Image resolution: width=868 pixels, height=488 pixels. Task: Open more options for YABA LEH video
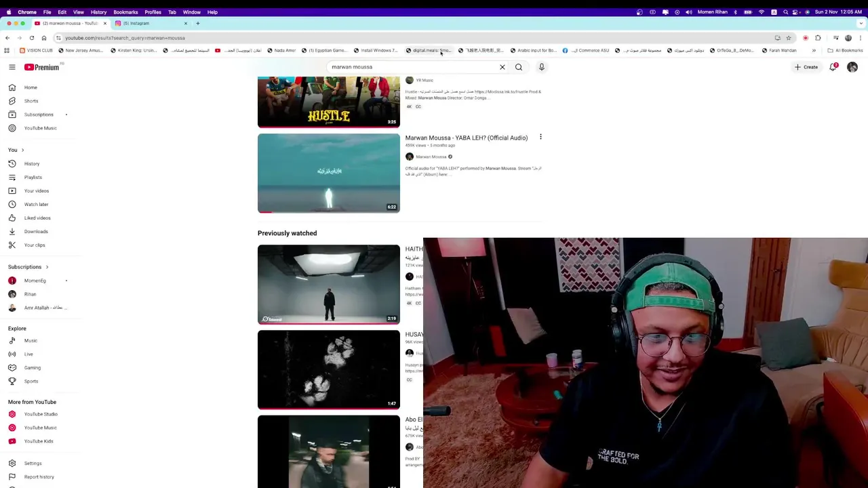click(540, 137)
